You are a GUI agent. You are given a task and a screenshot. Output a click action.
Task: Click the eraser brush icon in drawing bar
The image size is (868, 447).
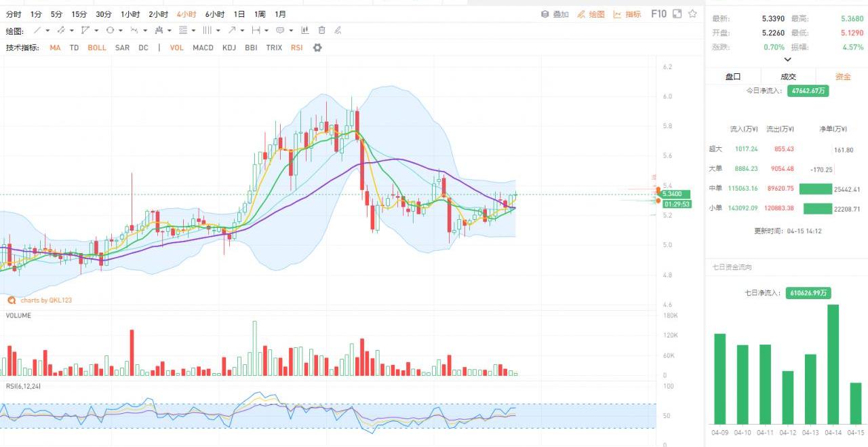point(338,31)
